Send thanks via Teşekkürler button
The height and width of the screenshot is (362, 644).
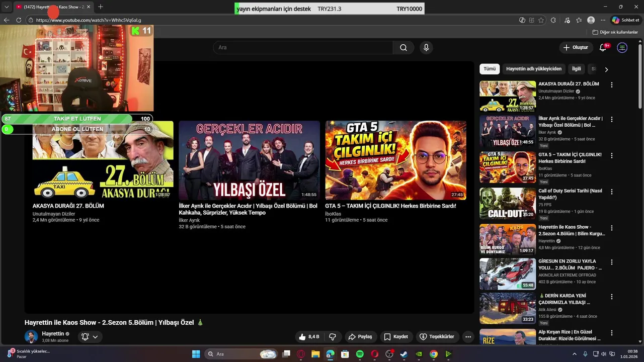(x=437, y=337)
